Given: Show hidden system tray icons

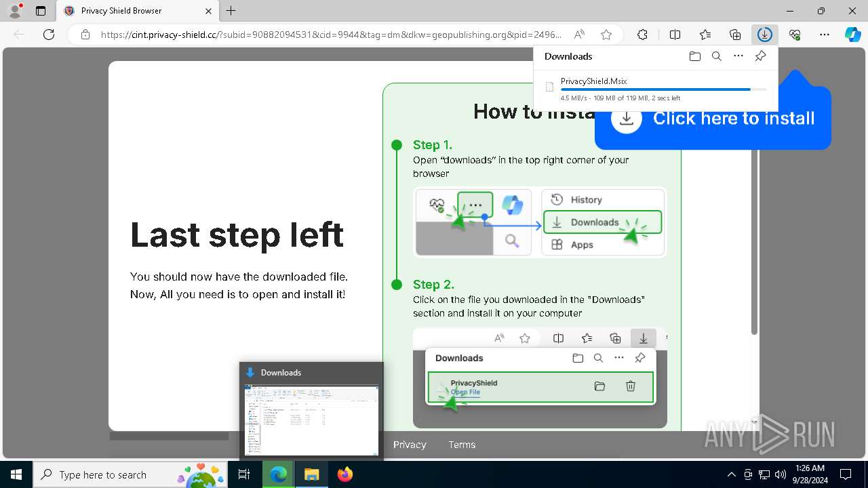Looking at the screenshot, I should click(731, 474).
